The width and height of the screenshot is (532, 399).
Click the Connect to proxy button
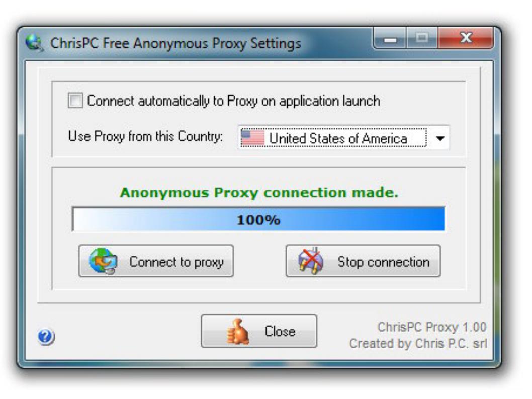click(156, 261)
